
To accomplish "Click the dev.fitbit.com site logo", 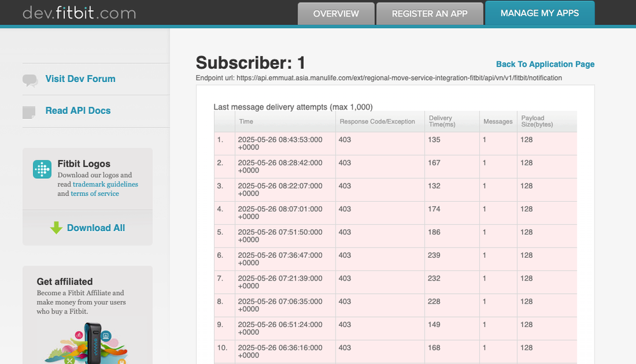I will [79, 13].
